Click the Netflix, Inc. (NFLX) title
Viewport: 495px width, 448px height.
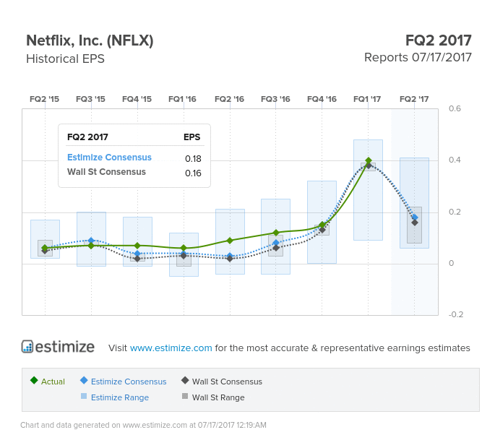[90, 40]
